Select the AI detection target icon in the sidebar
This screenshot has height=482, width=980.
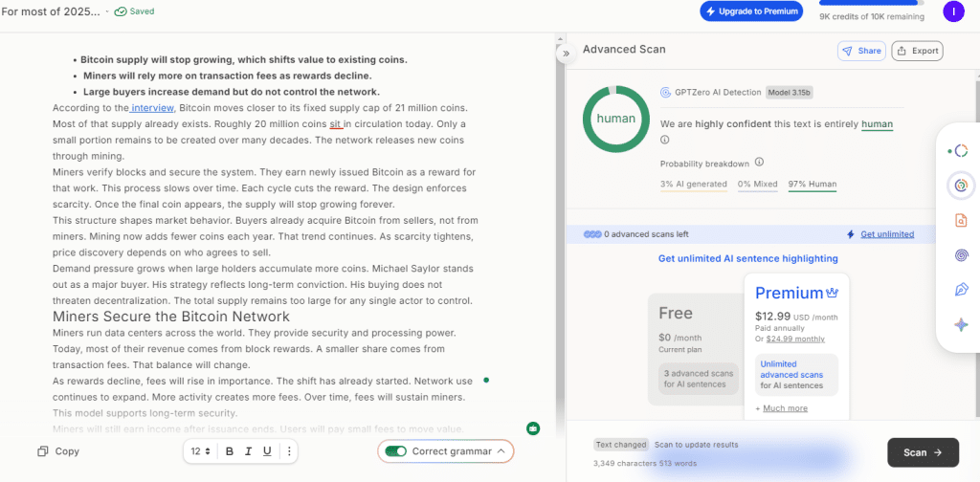pos(960,186)
